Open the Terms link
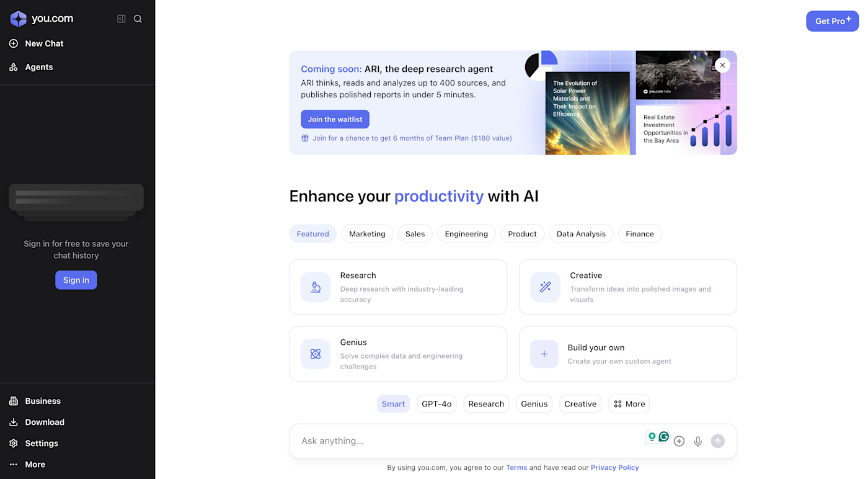The height and width of the screenshot is (479, 868). tap(516, 468)
